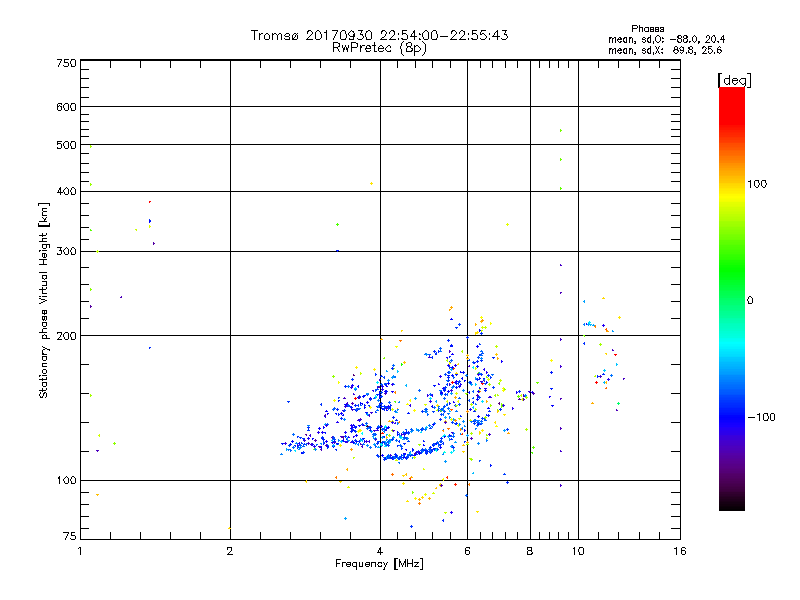Viewport: 800px width, 600px height.
Task: Click the height axis tick label "75"
Action: click(70, 536)
